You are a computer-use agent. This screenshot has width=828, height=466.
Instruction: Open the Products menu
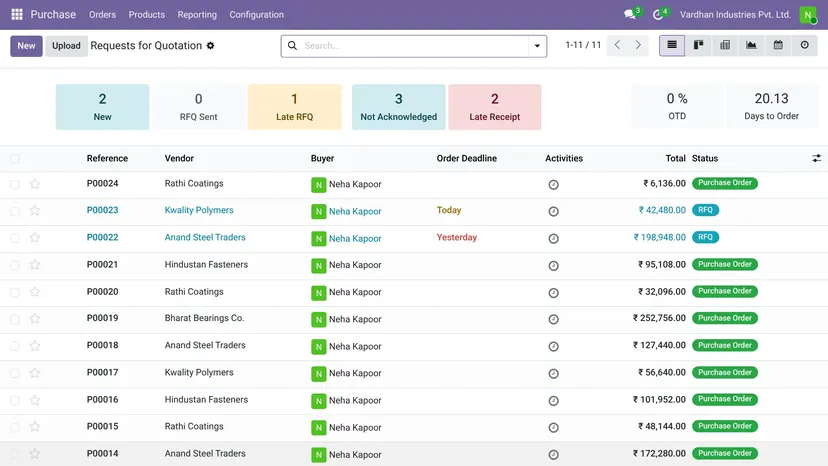click(146, 15)
